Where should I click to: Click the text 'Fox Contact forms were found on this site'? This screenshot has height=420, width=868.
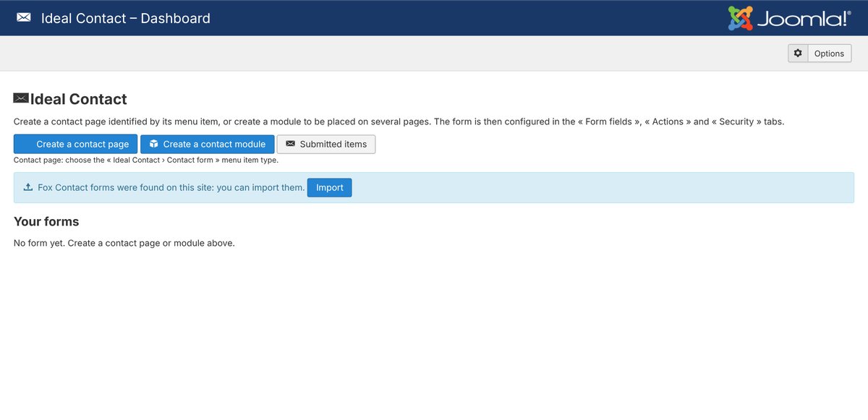pyautogui.click(x=125, y=187)
